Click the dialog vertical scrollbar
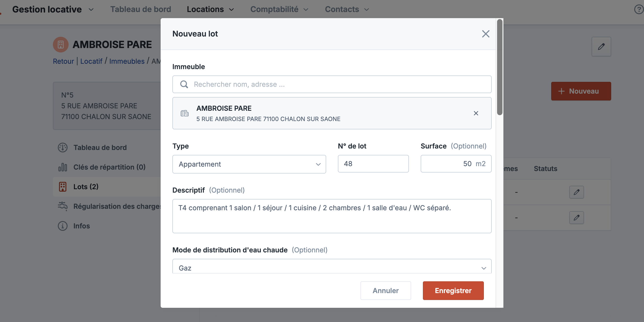 point(500,68)
